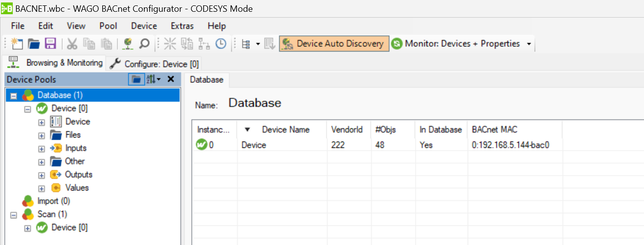Click the In Database column header
This screenshot has height=245, width=644.
point(441,129)
